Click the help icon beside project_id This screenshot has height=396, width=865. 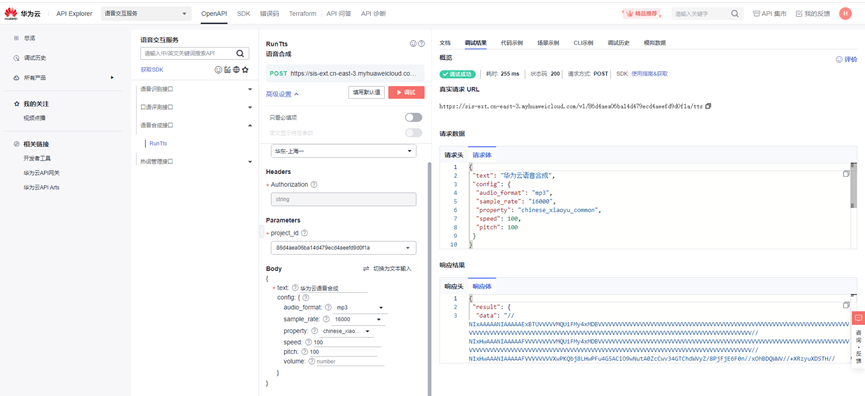tap(305, 233)
